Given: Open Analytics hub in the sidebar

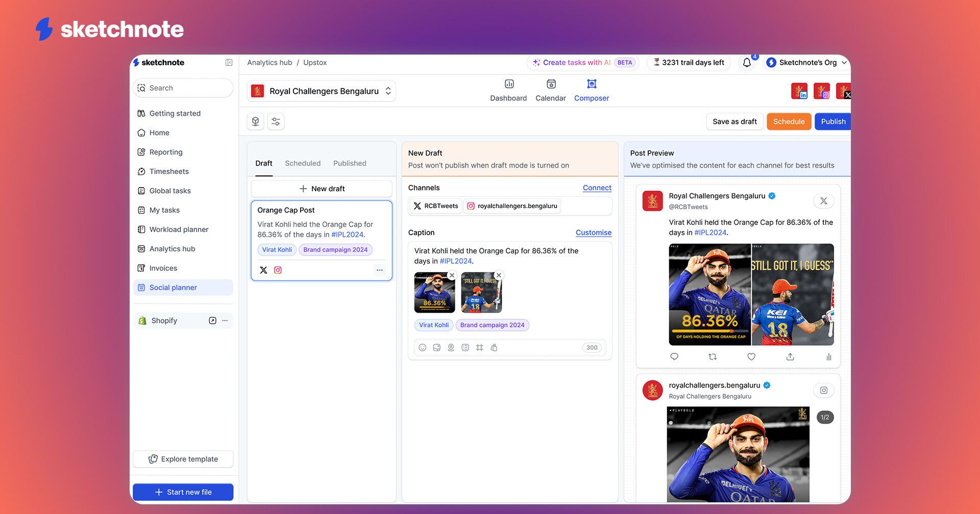Looking at the screenshot, I should point(183,249).
